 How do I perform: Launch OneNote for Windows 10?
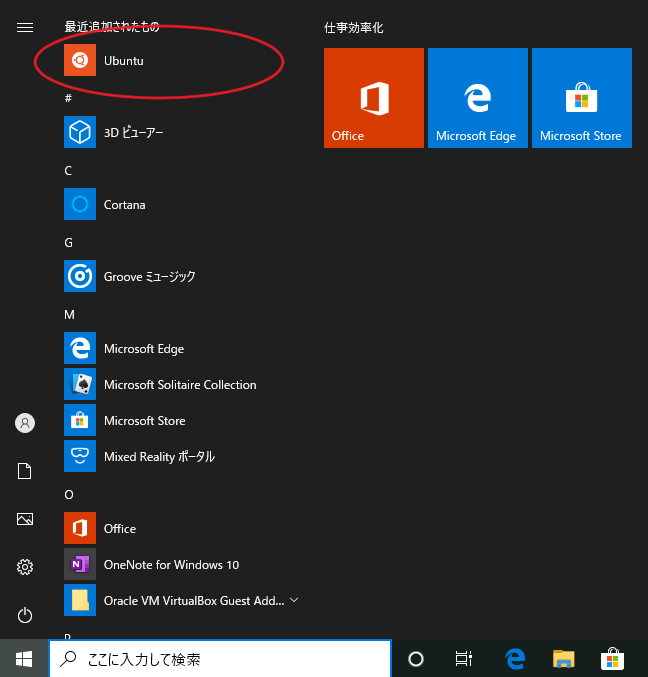click(x=170, y=565)
